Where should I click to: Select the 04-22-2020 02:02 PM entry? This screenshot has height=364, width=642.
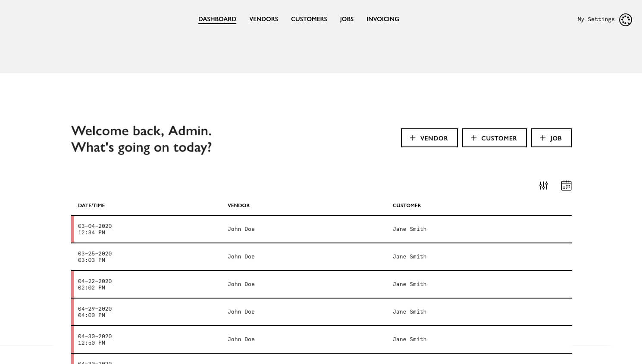(322, 284)
